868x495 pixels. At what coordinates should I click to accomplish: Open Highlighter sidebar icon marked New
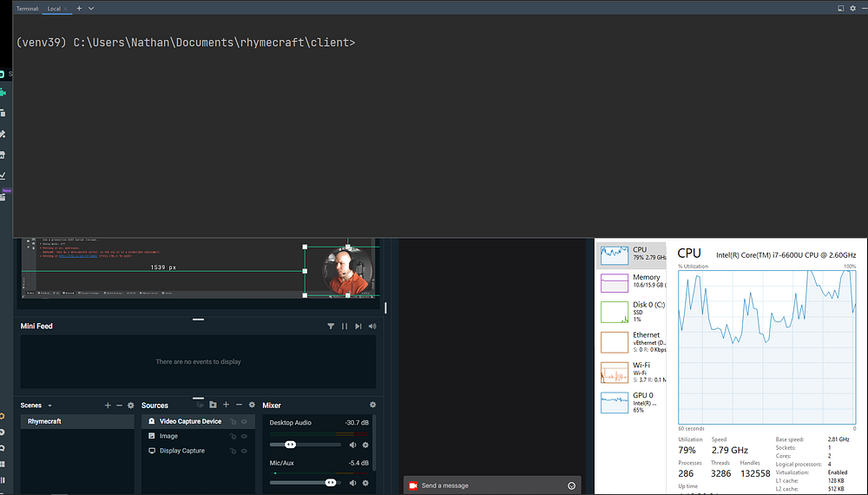coord(4,195)
